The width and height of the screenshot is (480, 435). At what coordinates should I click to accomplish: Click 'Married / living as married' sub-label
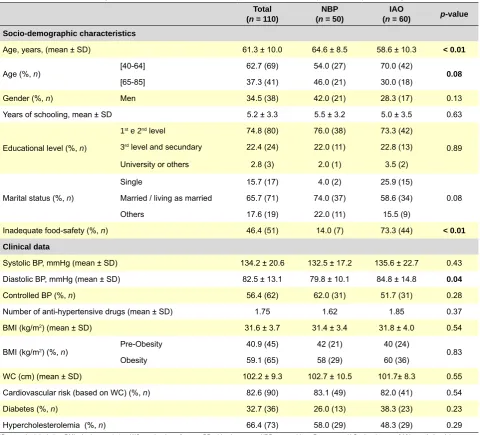(166, 198)
